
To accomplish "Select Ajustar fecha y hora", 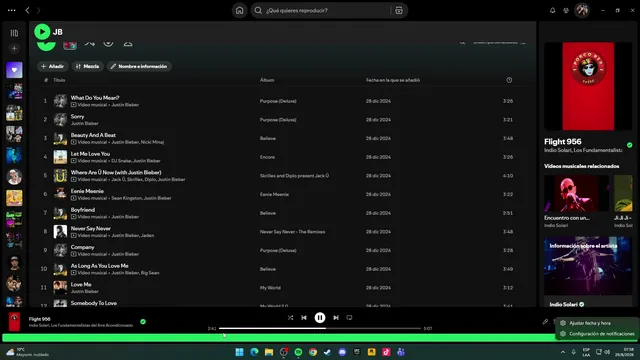I will pos(590,323).
